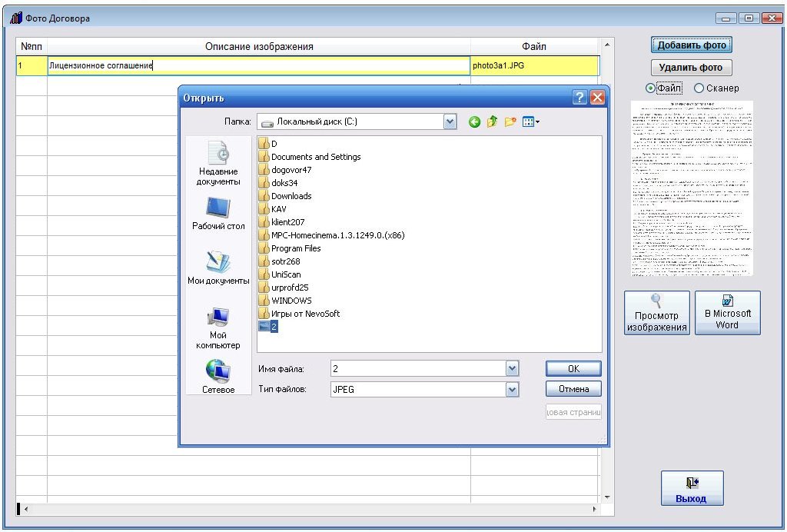Open Недавние документы in places bar
This screenshot has height=532, width=787.
219,163
